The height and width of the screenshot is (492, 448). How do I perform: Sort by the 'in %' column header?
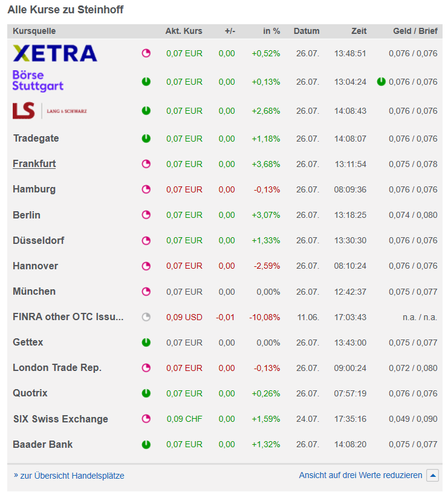click(x=271, y=31)
